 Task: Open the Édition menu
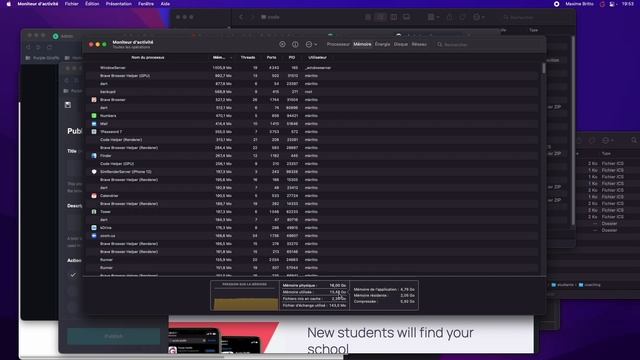(92, 4)
